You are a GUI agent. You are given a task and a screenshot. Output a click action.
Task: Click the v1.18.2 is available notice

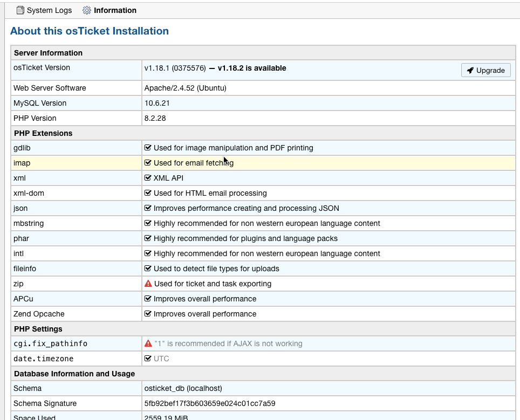point(252,68)
